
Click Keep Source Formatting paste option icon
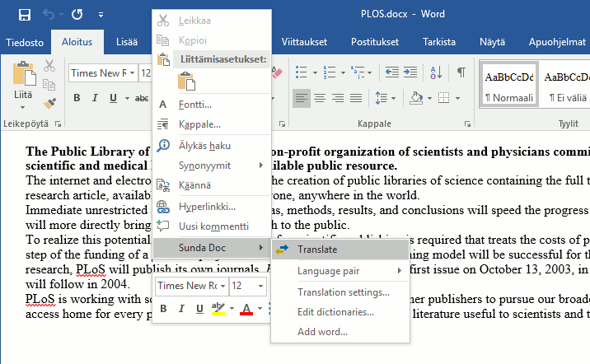click(x=187, y=81)
